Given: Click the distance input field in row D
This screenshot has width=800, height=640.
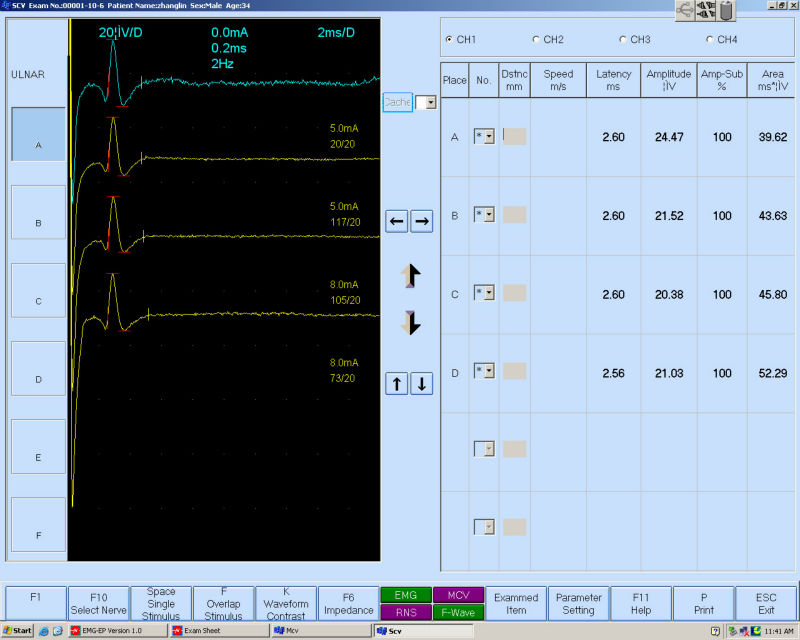Looking at the screenshot, I should (514, 371).
